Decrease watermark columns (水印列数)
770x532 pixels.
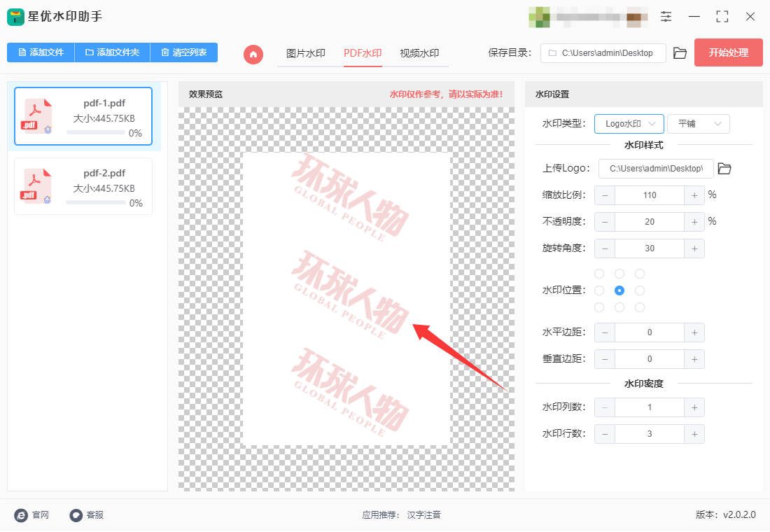tap(605, 407)
